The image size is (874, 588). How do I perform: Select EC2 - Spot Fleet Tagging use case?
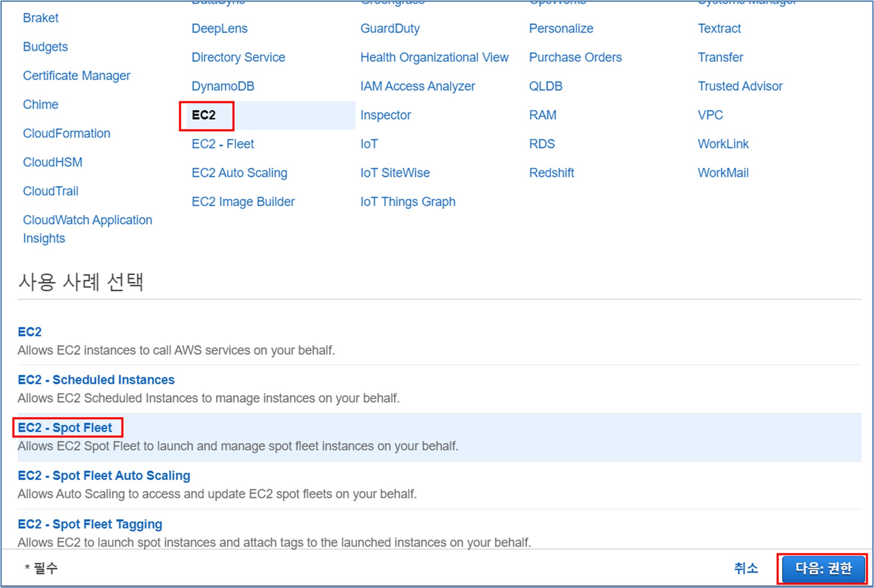90,524
